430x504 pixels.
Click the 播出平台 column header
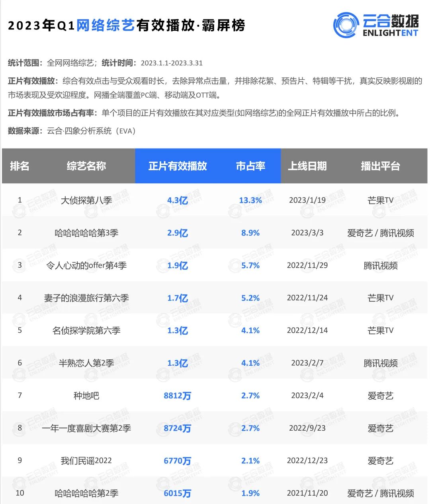point(380,166)
